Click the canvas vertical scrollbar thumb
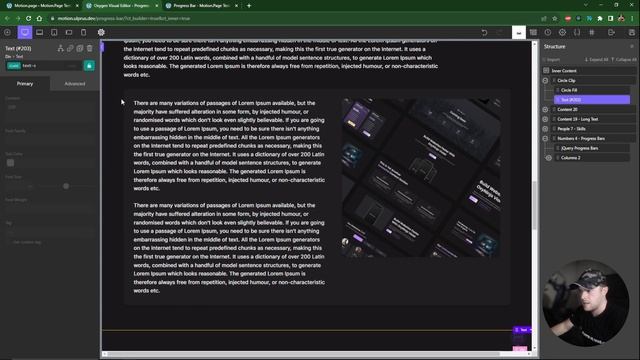The width and height of the screenshot is (640, 360). pos(534,205)
